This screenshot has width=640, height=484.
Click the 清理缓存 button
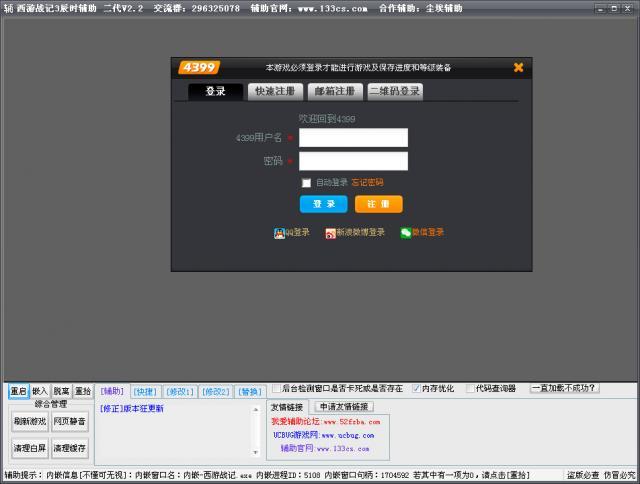(69, 448)
